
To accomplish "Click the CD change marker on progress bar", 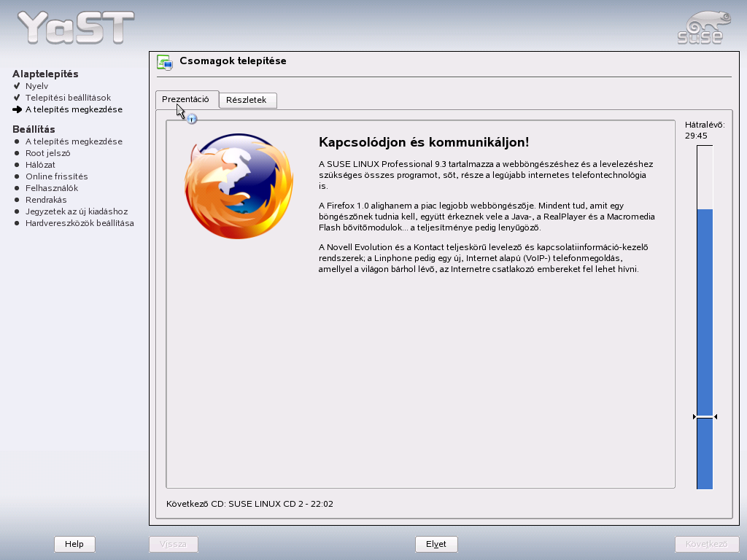I will pyautogui.click(x=705, y=416).
